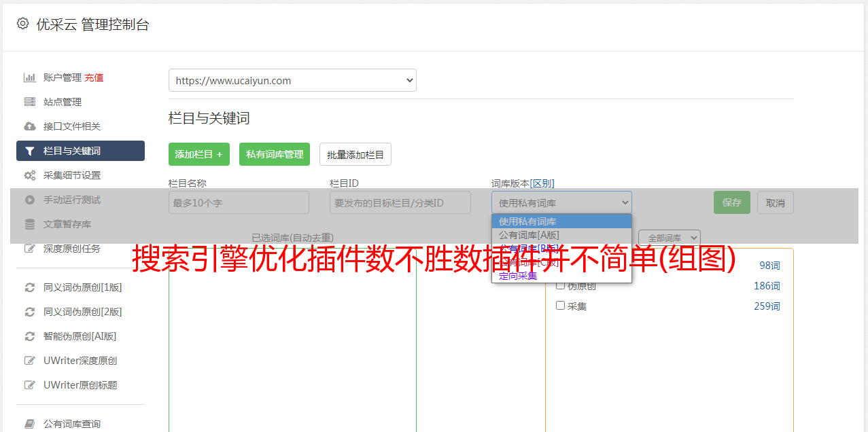Click the book icon for 公有词库查询
Viewport: 868px width, 432px height.
tap(29, 424)
